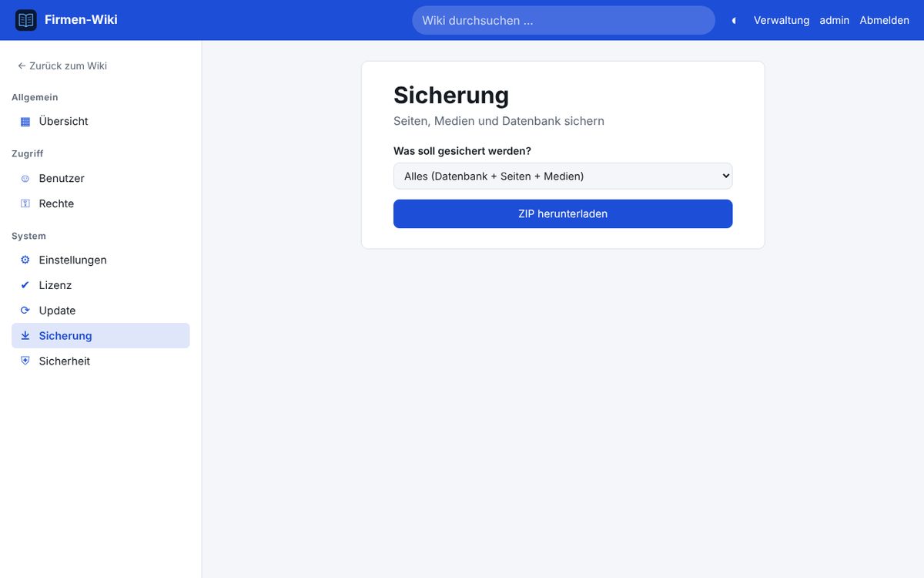Open the Verwaltung link in the header
The width and height of the screenshot is (924, 578).
[782, 21]
